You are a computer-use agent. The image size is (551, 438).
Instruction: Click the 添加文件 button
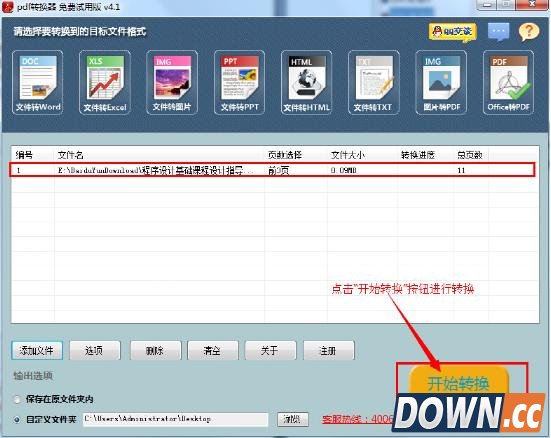pos(37,350)
